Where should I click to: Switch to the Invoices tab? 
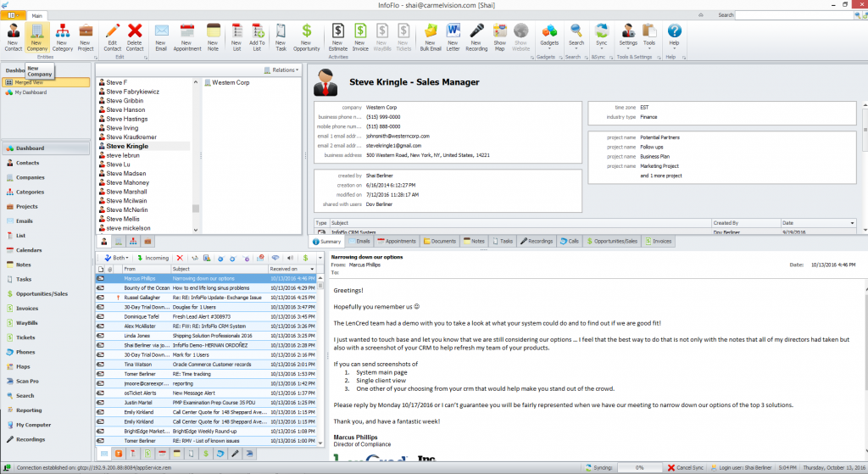[658, 242]
